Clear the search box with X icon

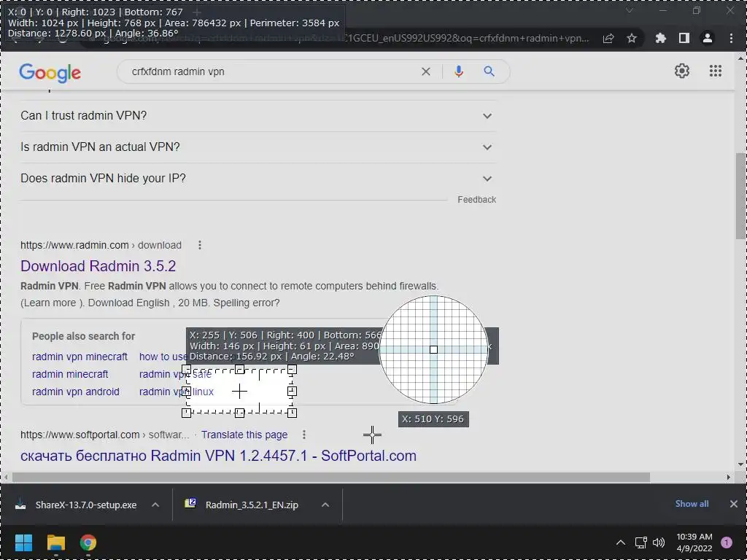pyautogui.click(x=426, y=71)
